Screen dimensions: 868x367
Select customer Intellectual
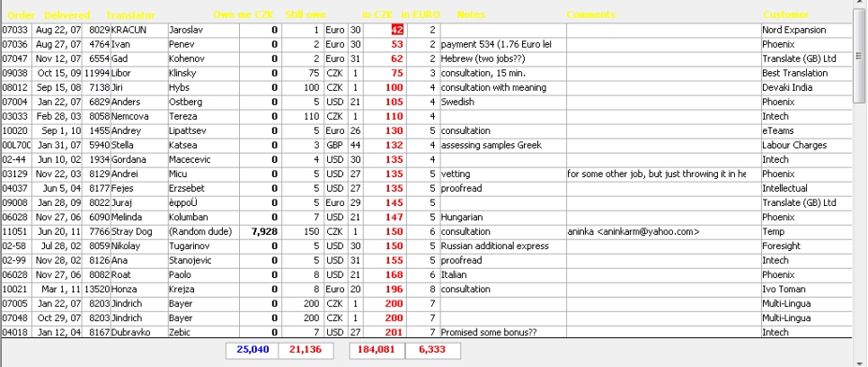click(784, 189)
